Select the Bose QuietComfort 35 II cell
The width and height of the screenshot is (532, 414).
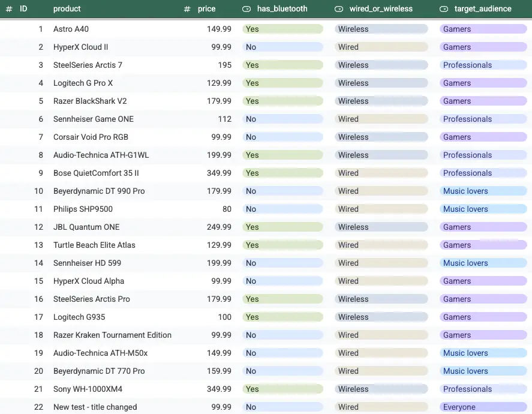tap(96, 173)
